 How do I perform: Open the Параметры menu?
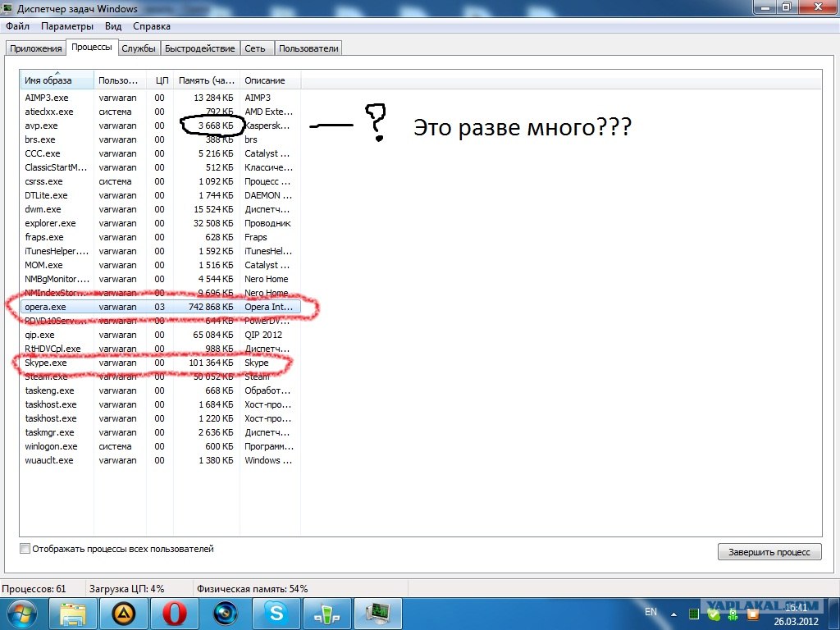67,26
